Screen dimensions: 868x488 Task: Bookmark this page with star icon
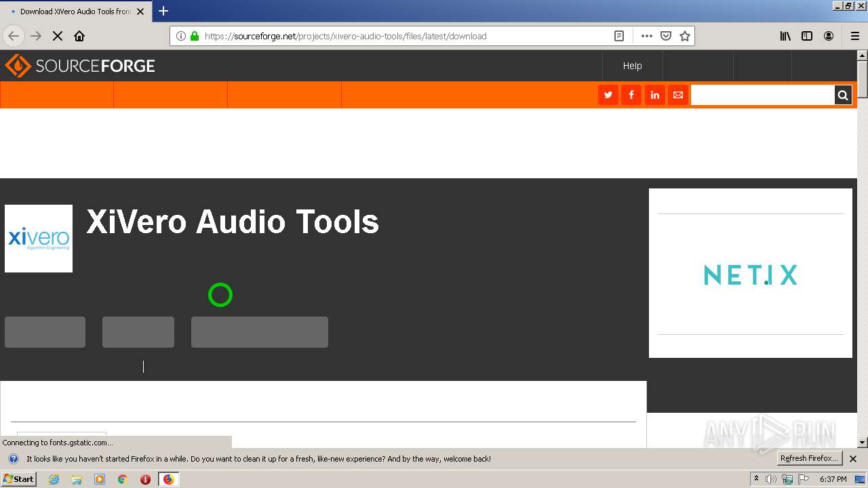pyautogui.click(x=685, y=36)
